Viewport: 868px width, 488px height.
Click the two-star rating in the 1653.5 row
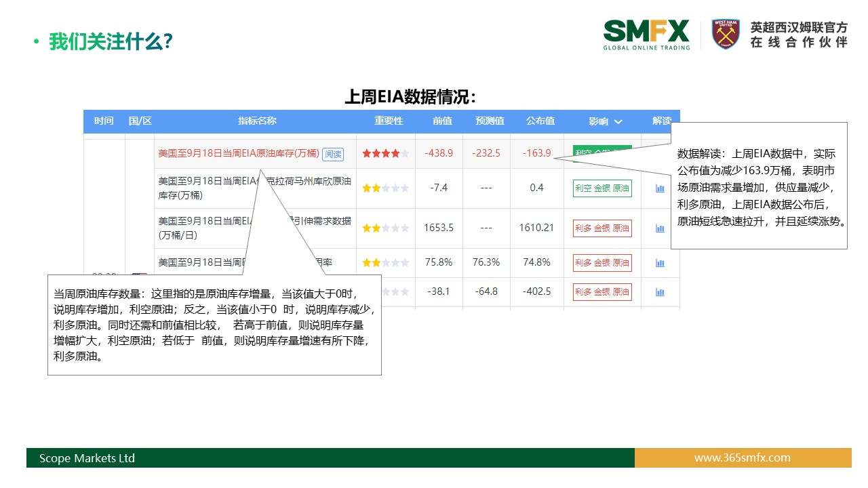click(385, 228)
